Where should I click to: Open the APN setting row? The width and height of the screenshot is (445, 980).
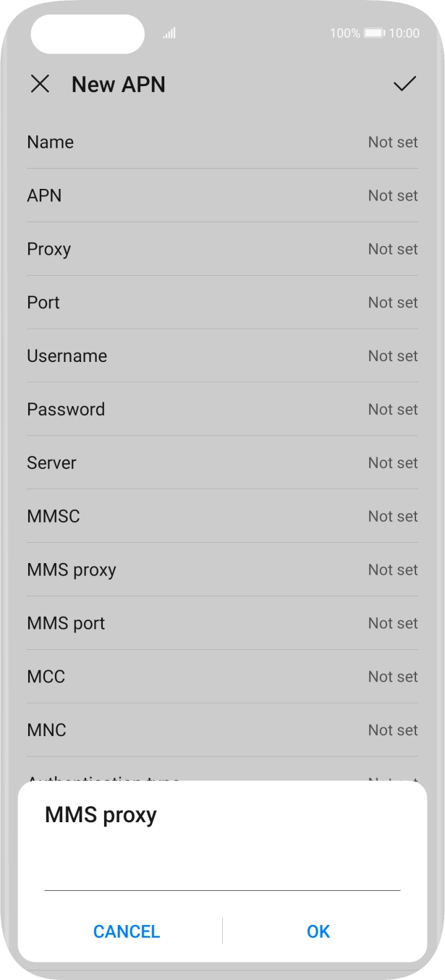click(222, 195)
